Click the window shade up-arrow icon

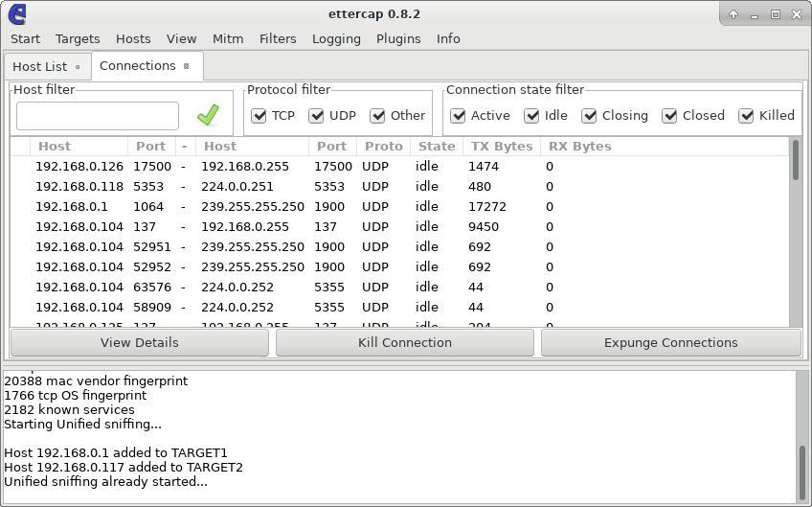(x=733, y=14)
